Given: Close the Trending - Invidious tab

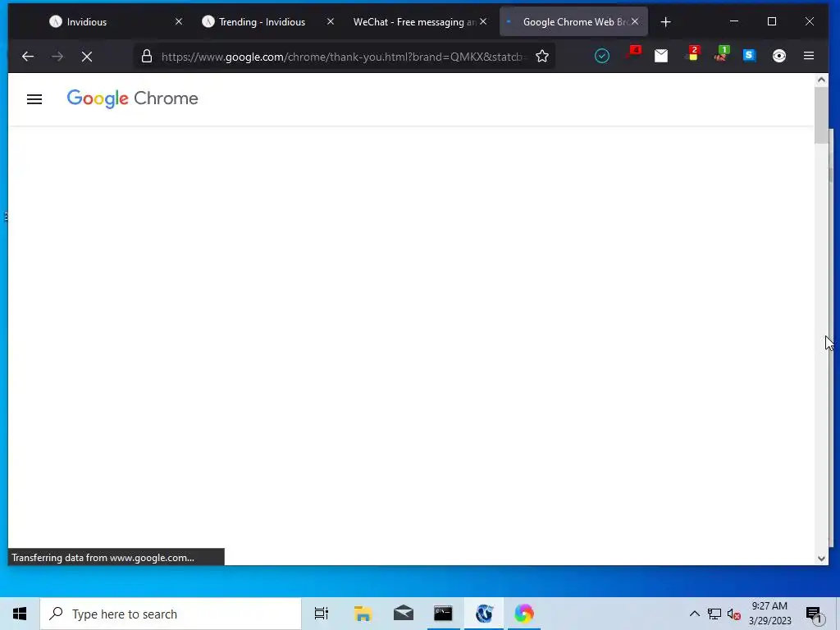Looking at the screenshot, I should click(331, 21).
